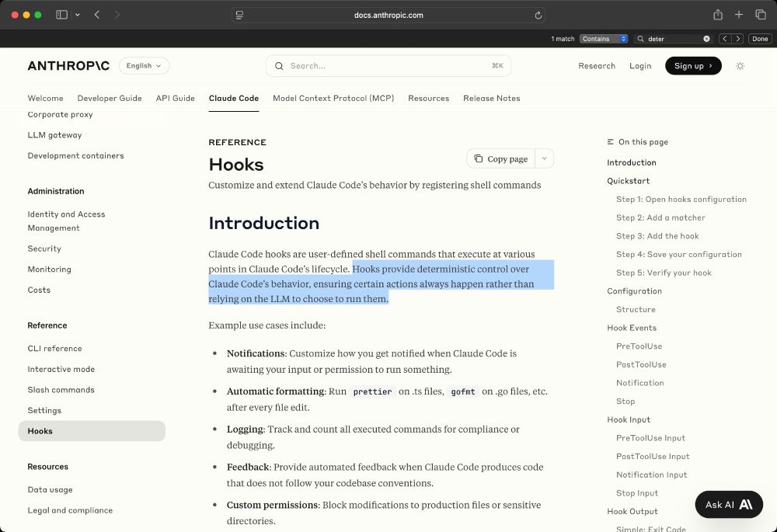Switch to the Developer Guide tab
The image size is (777, 532).
[x=110, y=98]
